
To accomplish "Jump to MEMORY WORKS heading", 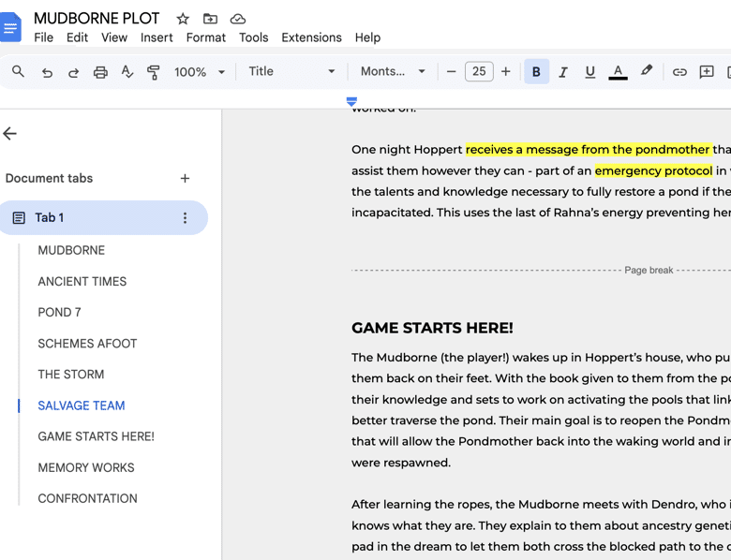I will 86,467.
